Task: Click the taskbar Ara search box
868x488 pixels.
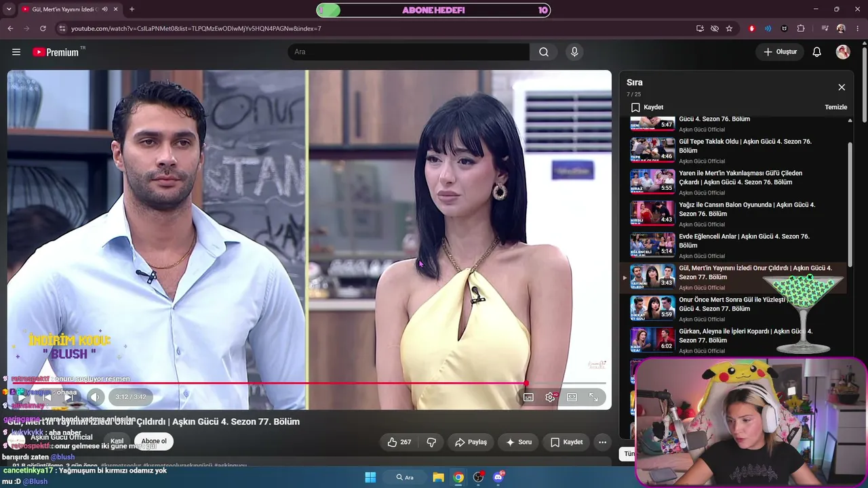Action: (405, 477)
